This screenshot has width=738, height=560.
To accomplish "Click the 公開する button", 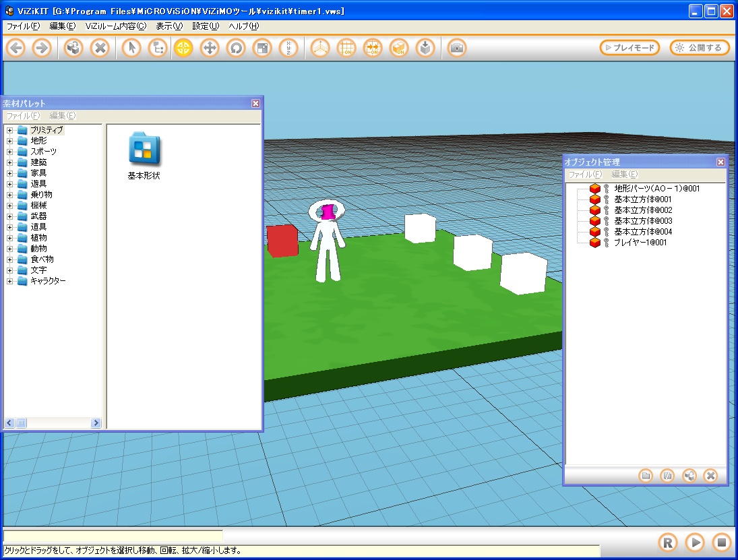I will (700, 48).
